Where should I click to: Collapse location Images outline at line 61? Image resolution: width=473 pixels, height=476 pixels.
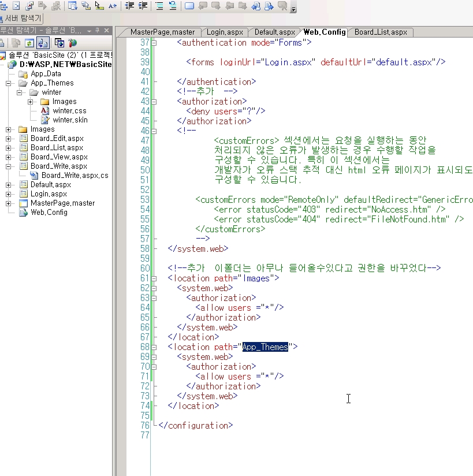click(154, 278)
